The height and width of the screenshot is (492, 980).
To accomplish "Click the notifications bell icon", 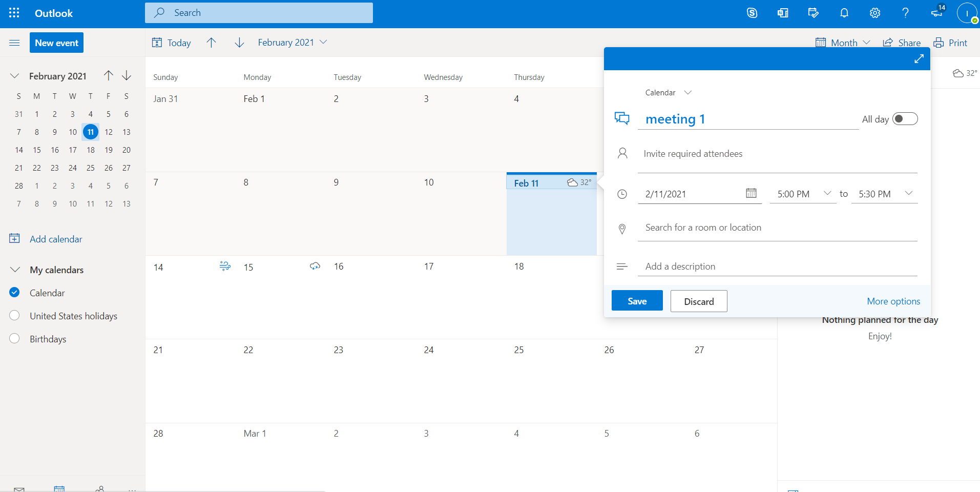I will click(844, 13).
